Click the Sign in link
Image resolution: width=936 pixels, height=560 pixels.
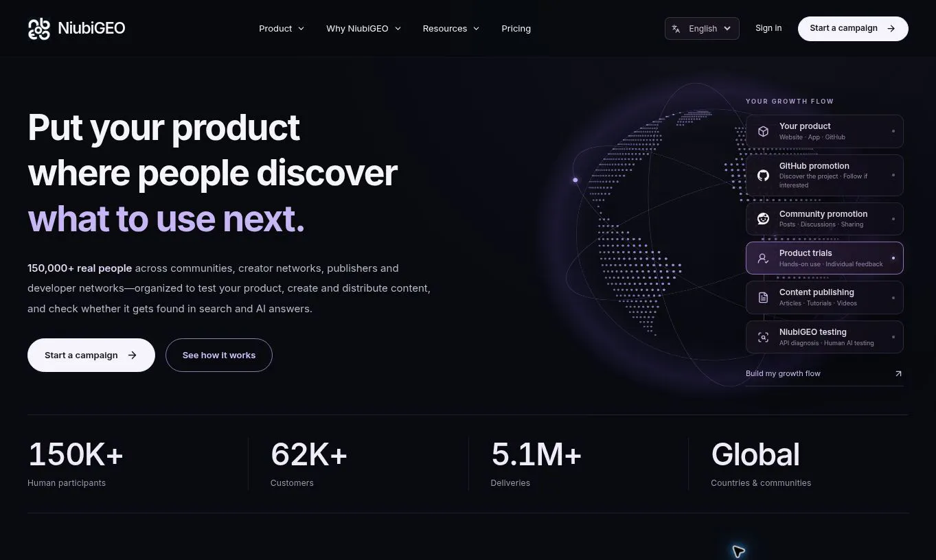(x=768, y=28)
